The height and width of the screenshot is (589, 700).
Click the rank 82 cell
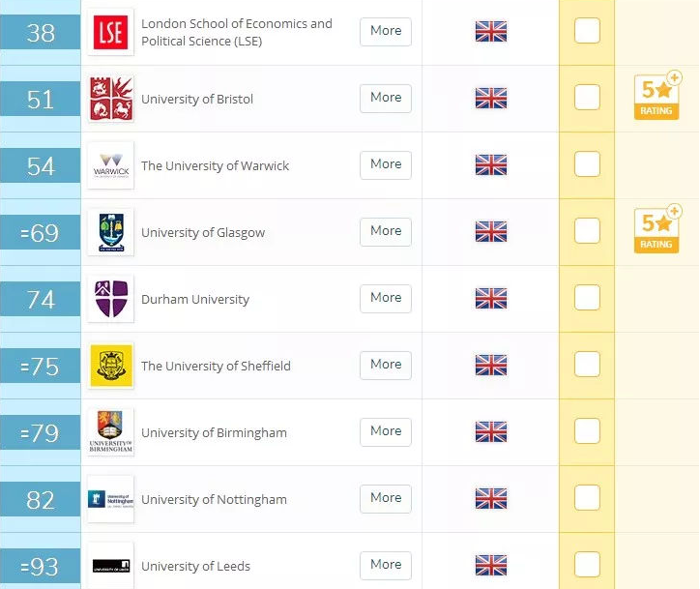[x=41, y=500]
